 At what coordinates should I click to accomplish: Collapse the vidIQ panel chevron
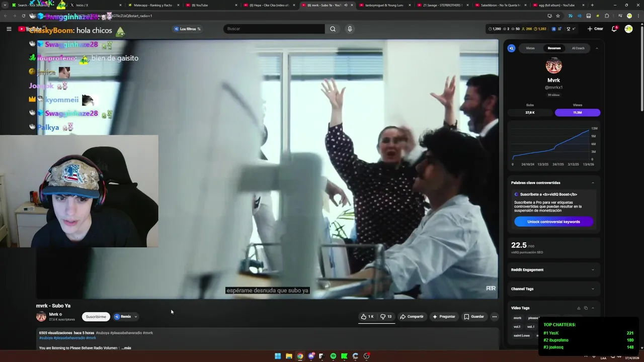(597, 48)
